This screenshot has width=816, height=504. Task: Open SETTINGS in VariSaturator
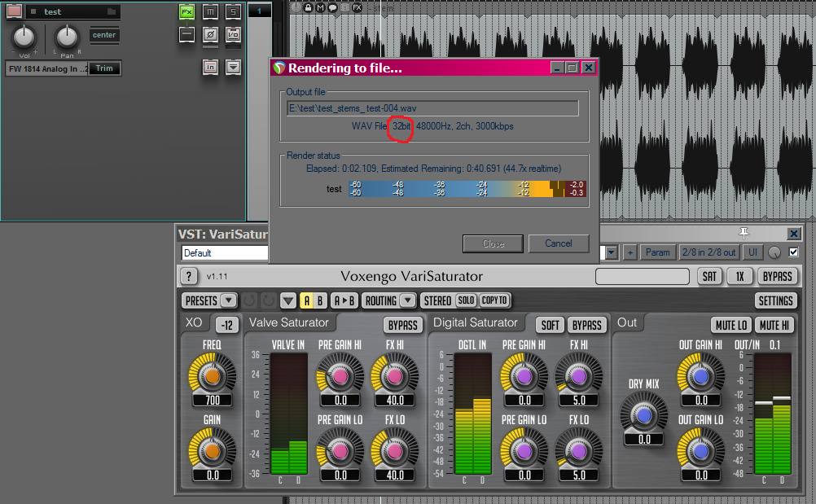pos(775,300)
